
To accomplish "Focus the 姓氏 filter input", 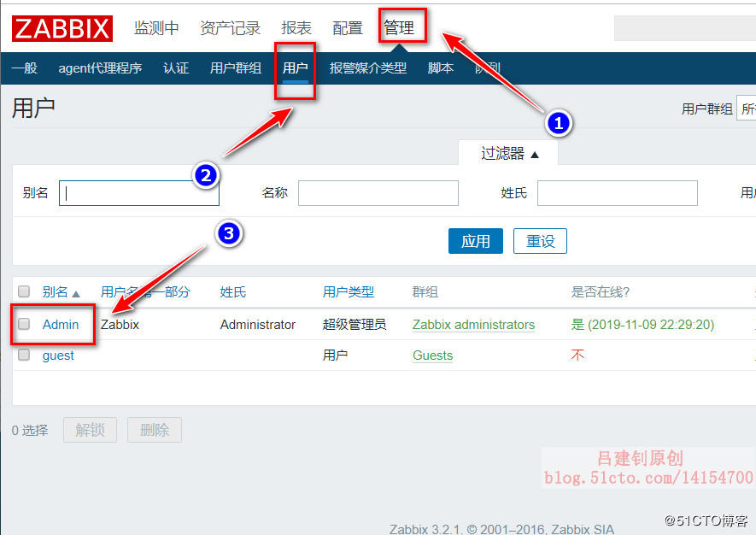I will coord(617,193).
